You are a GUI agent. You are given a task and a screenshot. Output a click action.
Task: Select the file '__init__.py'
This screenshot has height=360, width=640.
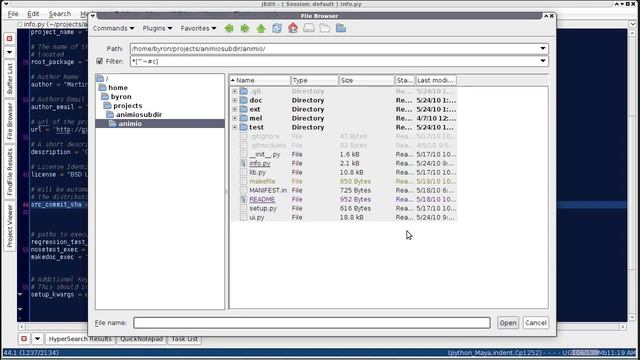pos(264,154)
